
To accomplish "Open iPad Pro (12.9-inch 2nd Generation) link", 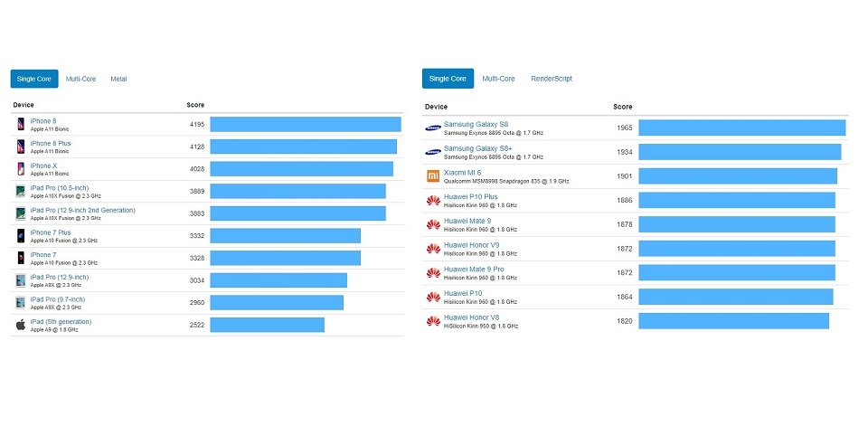I will (82, 210).
